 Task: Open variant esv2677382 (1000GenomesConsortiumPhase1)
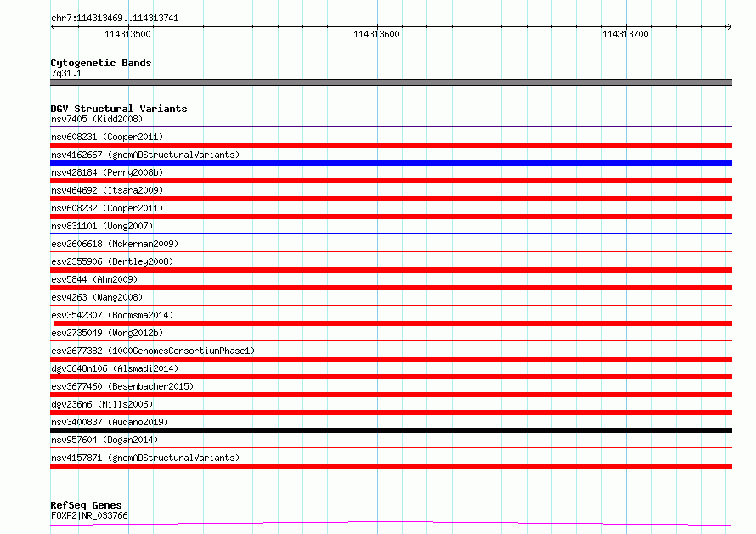pos(153,351)
